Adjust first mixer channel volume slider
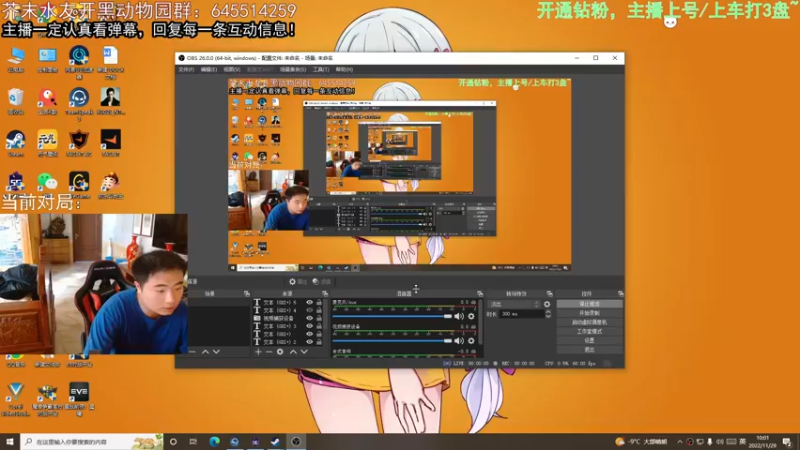This screenshot has height=450, width=800. coord(392,316)
